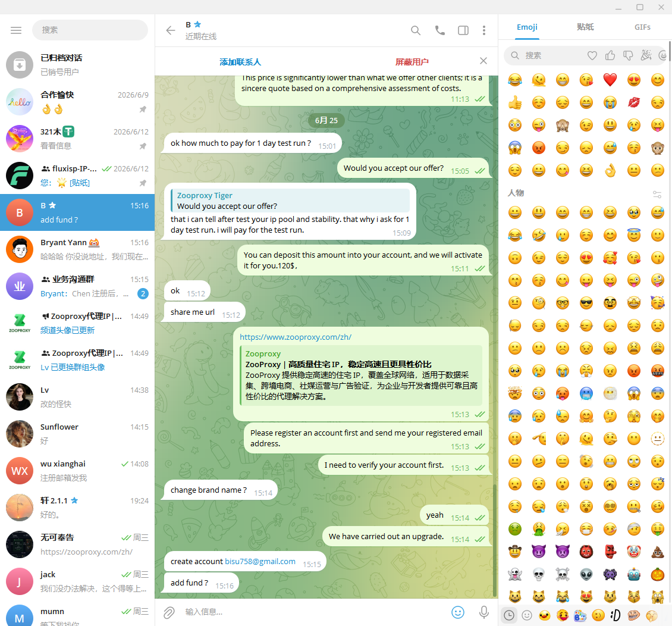The image size is (672, 626).
Task: Click the 6月 25 date badge
Action: click(x=326, y=120)
